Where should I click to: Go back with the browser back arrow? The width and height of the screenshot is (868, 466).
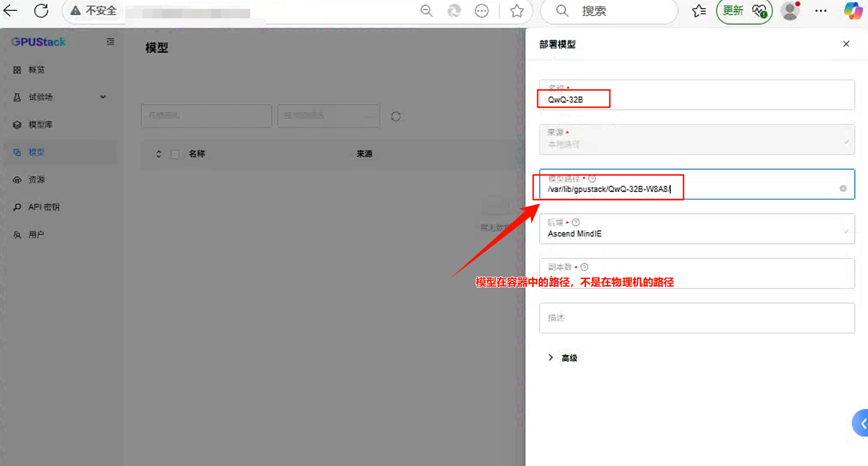[10, 10]
